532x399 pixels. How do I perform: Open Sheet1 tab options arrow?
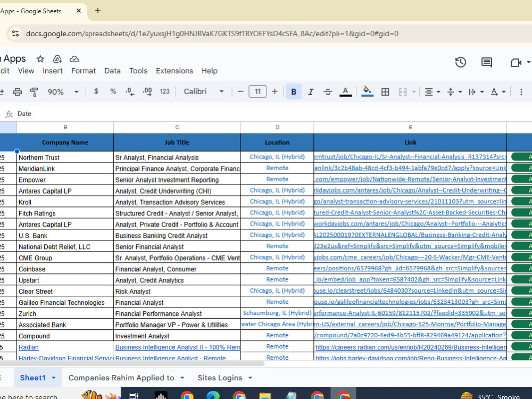point(54,378)
